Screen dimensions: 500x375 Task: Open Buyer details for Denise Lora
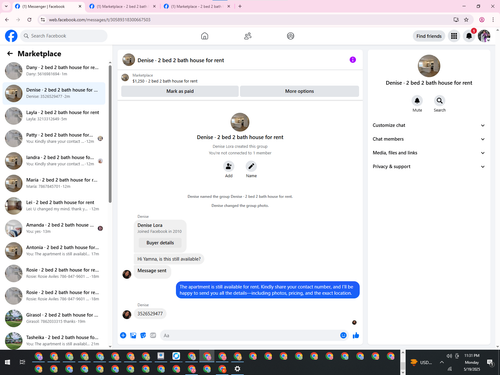pos(160,243)
